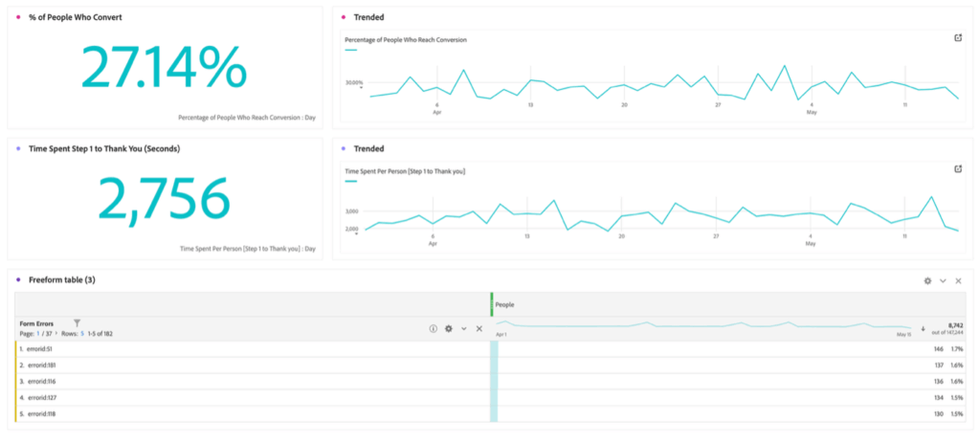Screen dimensions: 980x441
Task: Click the conversion Trended chart export icon
Action: (958, 38)
